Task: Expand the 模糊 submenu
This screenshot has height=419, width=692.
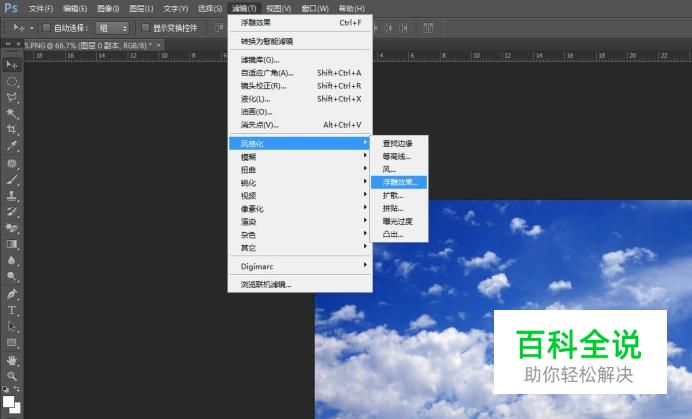Action: coord(300,156)
